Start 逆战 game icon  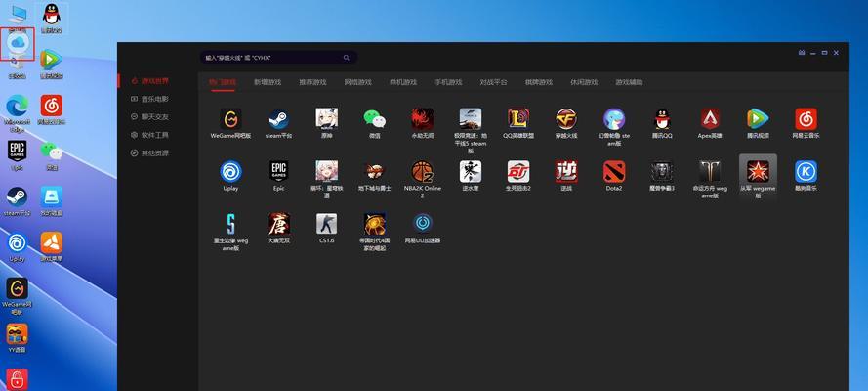point(566,172)
